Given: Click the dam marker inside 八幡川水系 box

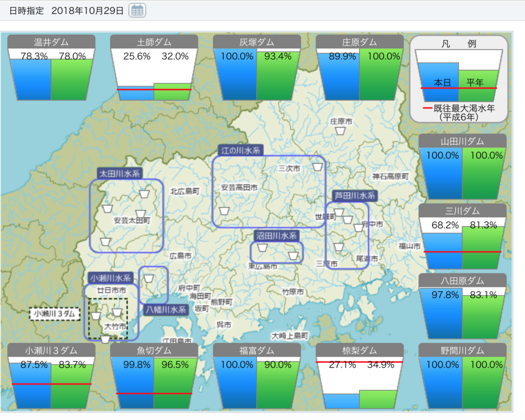Looking at the screenshot, I should [x=149, y=278].
